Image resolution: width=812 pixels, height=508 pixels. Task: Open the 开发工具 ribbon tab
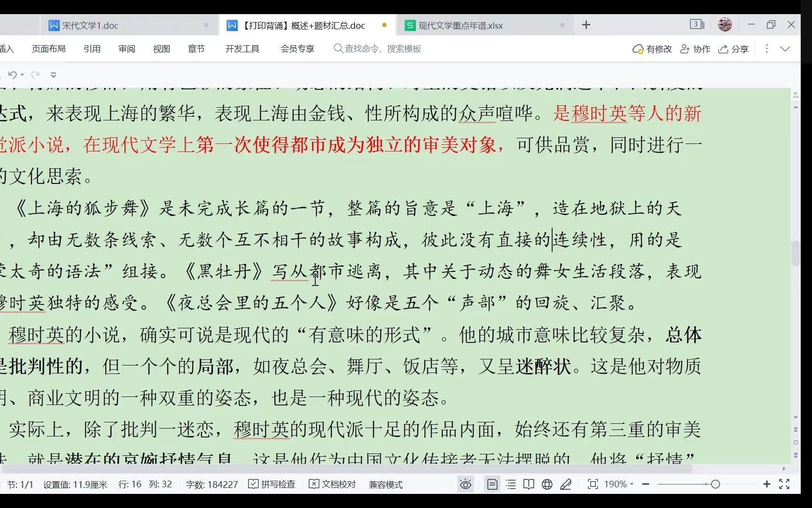point(242,49)
